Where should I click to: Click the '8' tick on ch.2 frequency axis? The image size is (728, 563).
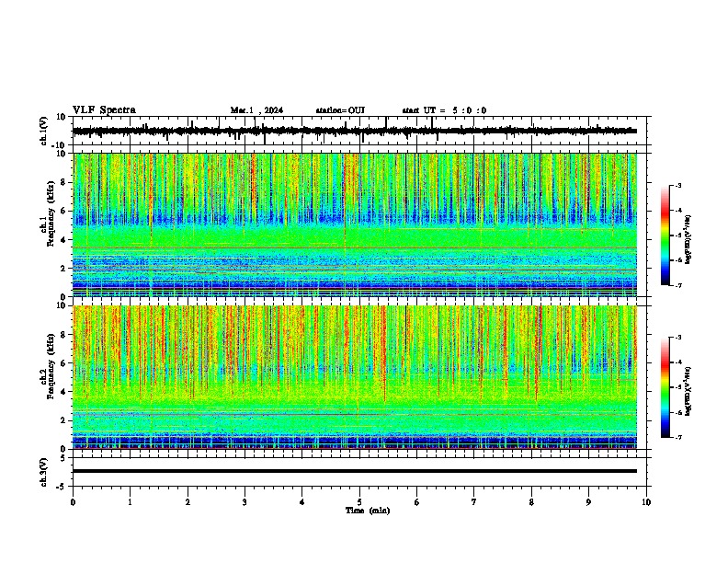(64, 335)
